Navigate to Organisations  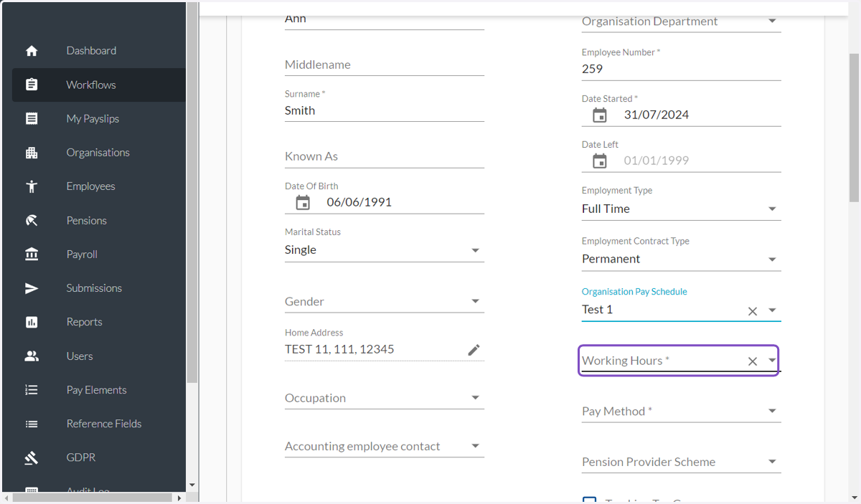(99, 153)
